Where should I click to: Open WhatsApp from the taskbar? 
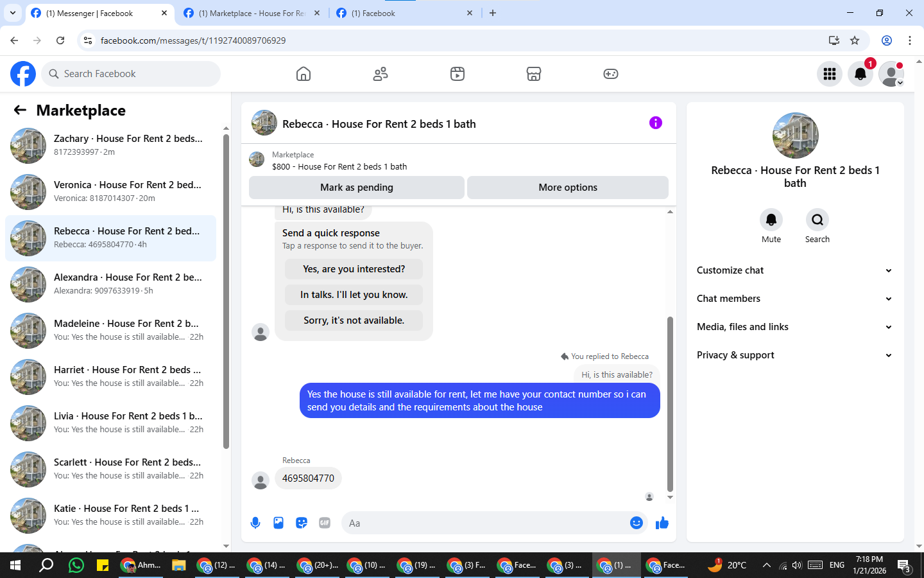pyautogui.click(x=76, y=565)
